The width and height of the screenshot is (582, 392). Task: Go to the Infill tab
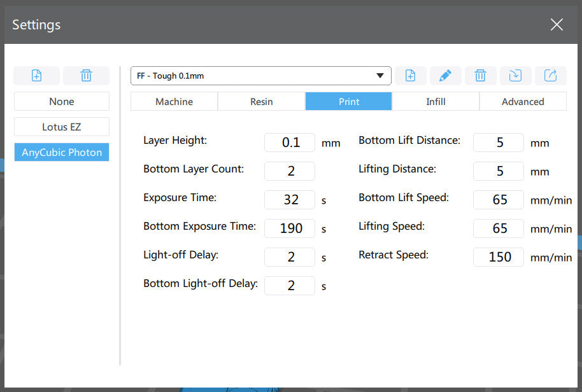(x=436, y=102)
